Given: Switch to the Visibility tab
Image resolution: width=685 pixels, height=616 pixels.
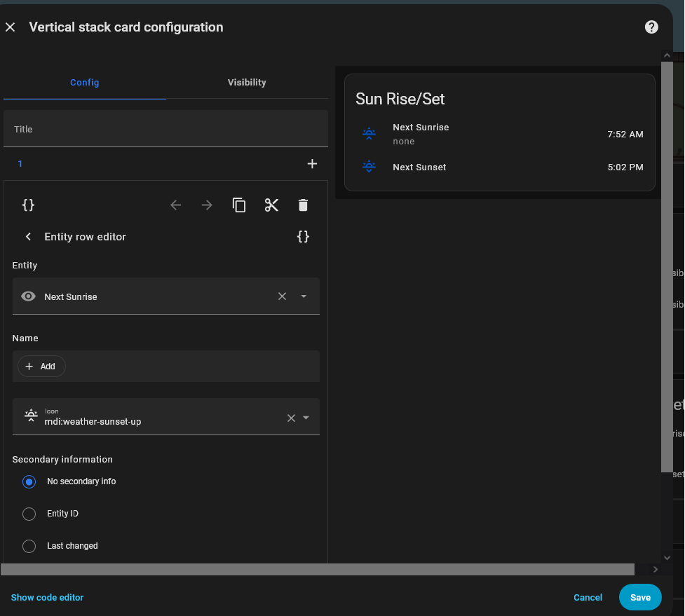Looking at the screenshot, I should click(247, 83).
